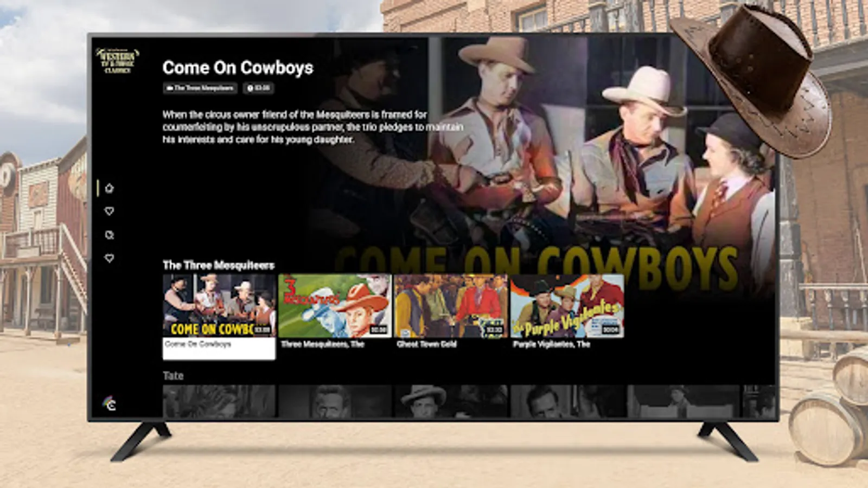Open the Ghost Town Gold poster thumbnail

pyautogui.click(x=451, y=306)
